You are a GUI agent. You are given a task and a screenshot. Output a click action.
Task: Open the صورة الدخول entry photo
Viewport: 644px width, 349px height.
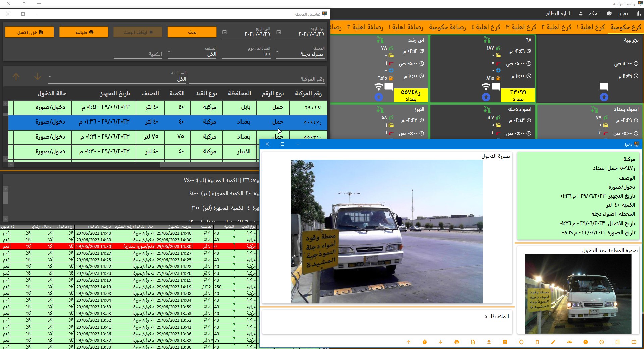pos(387,232)
